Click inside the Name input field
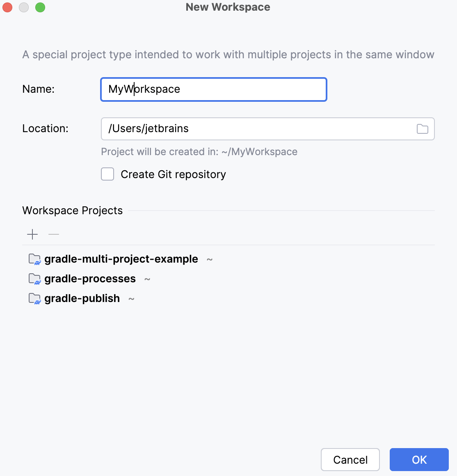457x476 pixels. click(x=213, y=89)
